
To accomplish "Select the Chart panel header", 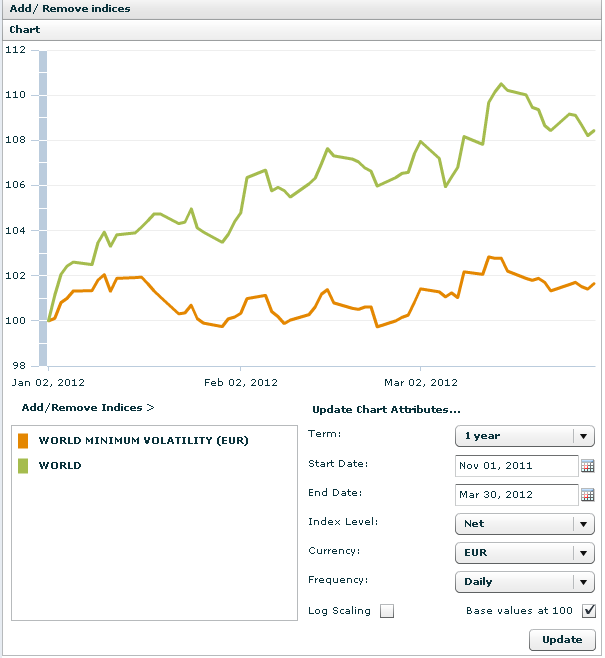I will tap(25, 30).
